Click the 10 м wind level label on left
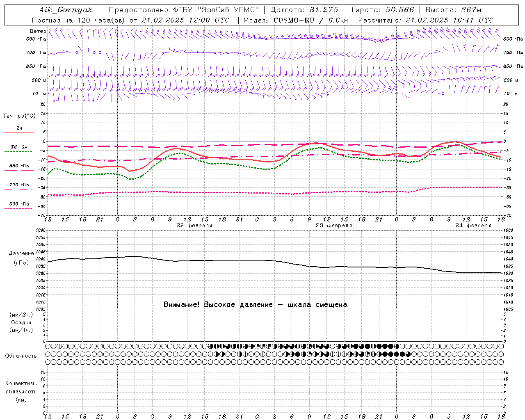 tap(39, 94)
